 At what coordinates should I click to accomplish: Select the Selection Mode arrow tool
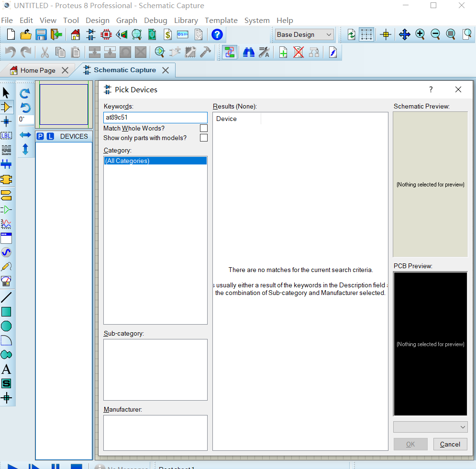coord(6,93)
